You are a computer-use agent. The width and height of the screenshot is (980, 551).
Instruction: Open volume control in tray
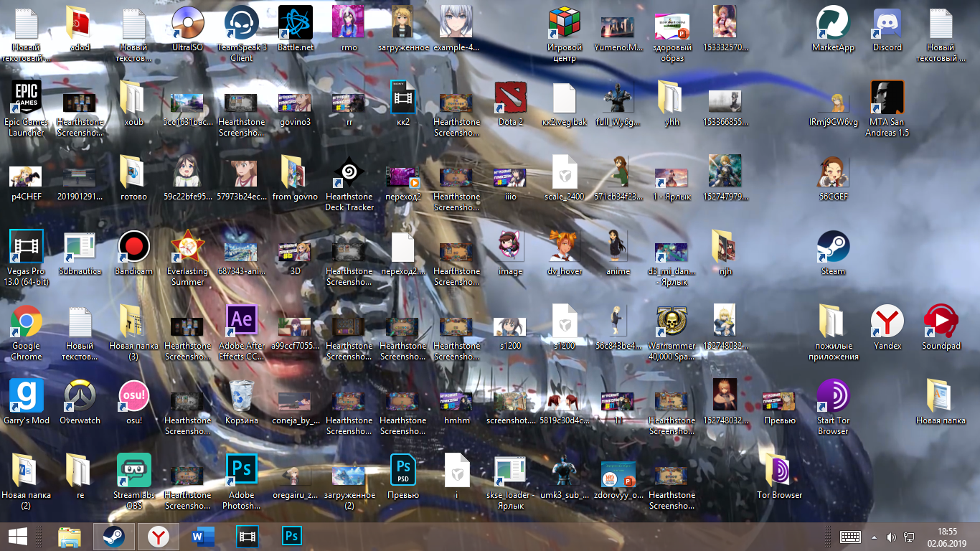coord(891,537)
